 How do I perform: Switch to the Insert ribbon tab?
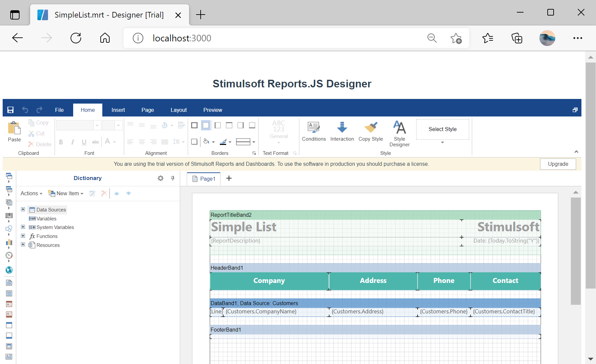pos(118,110)
